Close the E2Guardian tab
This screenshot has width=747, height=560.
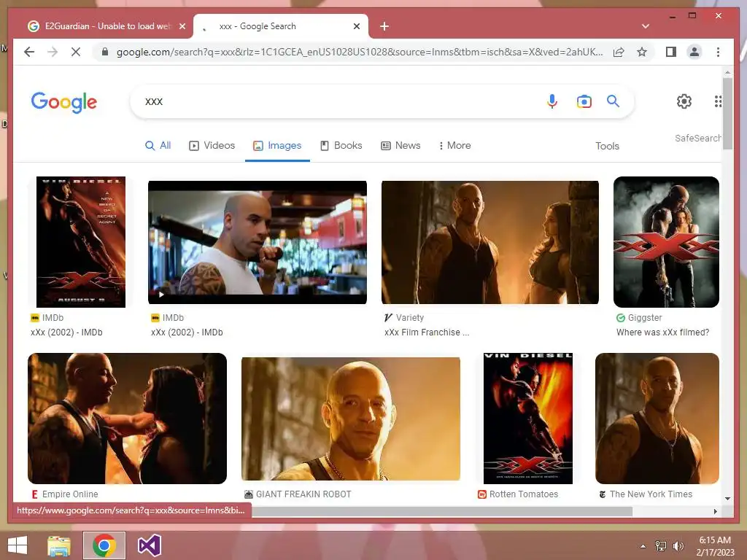tap(182, 26)
